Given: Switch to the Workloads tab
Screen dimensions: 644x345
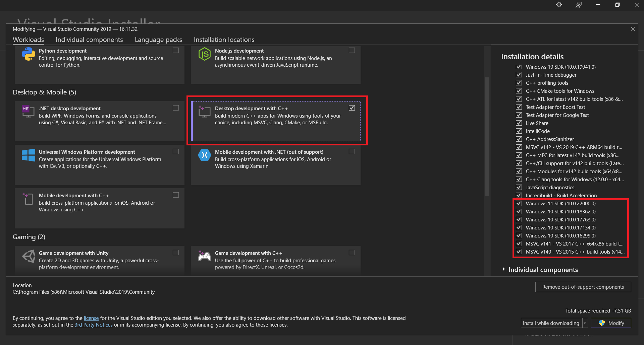Looking at the screenshot, I should point(29,40).
